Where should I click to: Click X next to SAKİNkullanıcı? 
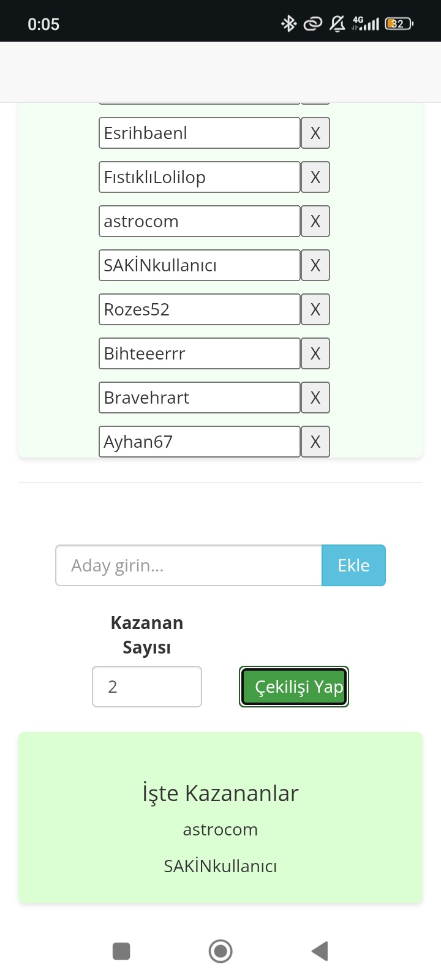(x=315, y=265)
